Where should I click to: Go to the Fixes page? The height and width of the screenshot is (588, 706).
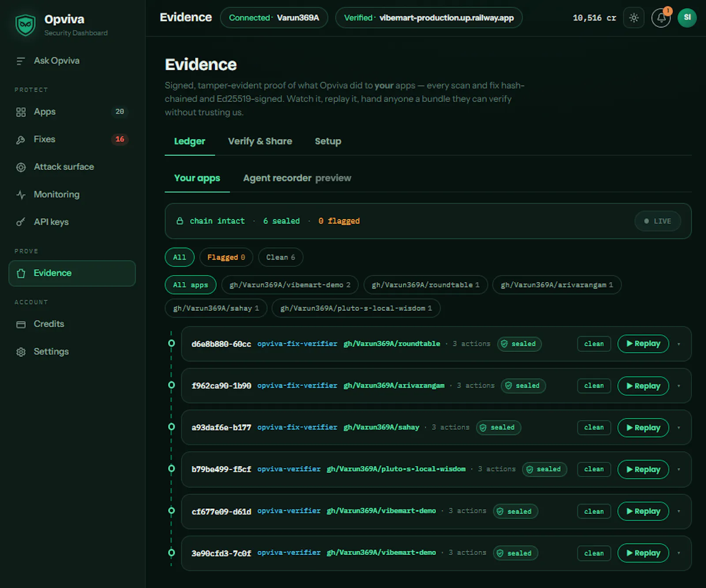tap(71, 139)
